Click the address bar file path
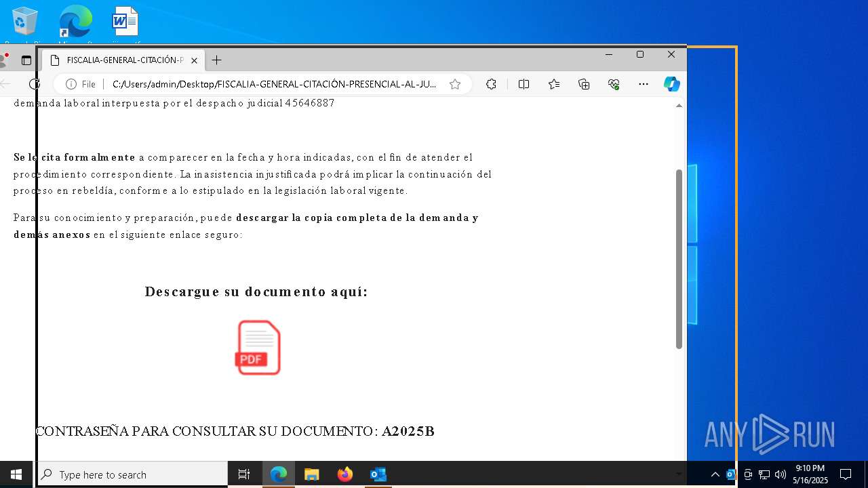868x488 pixels. tap(274, 84)
